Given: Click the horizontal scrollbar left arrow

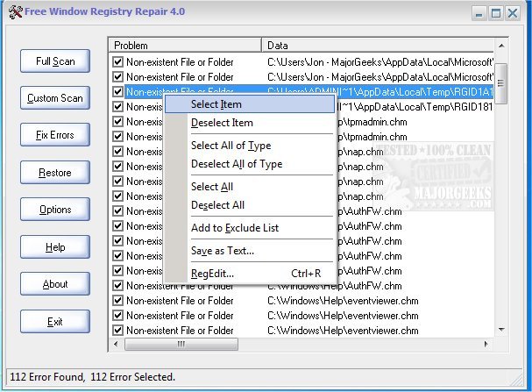Looking at the screenshot, I should 116,344.
